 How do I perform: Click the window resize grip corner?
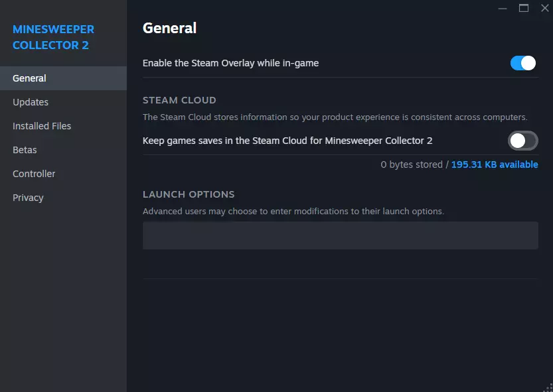(548, 387)
